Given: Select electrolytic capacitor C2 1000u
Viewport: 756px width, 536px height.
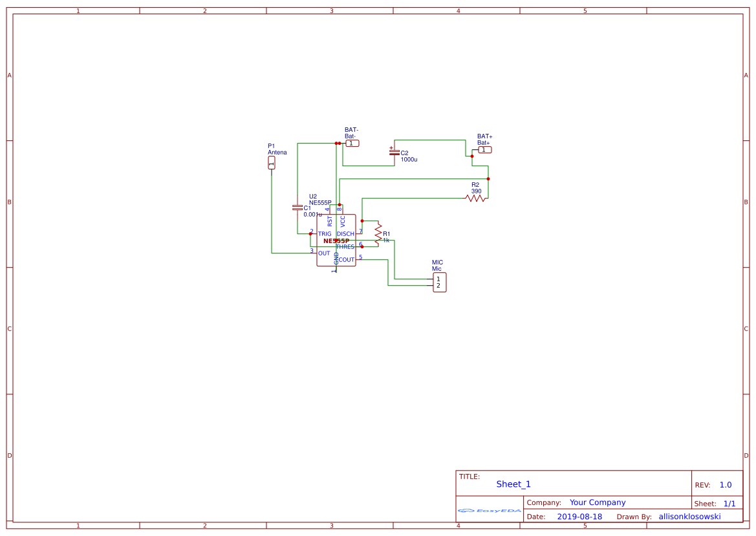Looking at the screenshot, I should 396,153.
